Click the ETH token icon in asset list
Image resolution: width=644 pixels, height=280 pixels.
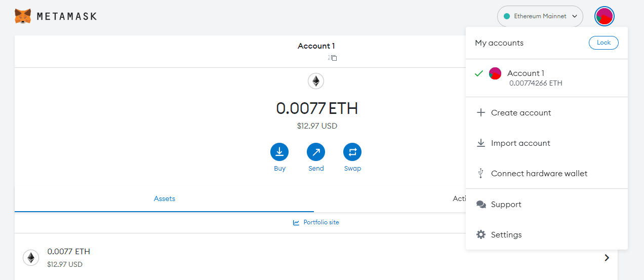coord(31,258)
